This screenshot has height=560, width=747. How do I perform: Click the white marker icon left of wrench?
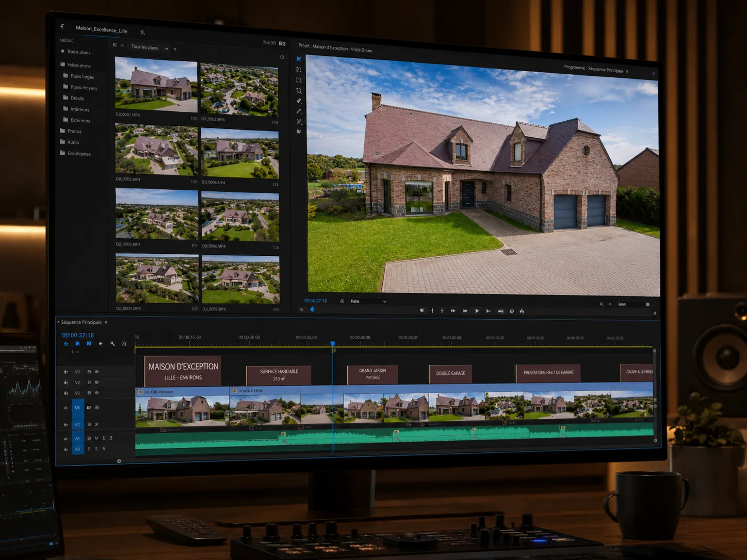click(x=101, y=344)
